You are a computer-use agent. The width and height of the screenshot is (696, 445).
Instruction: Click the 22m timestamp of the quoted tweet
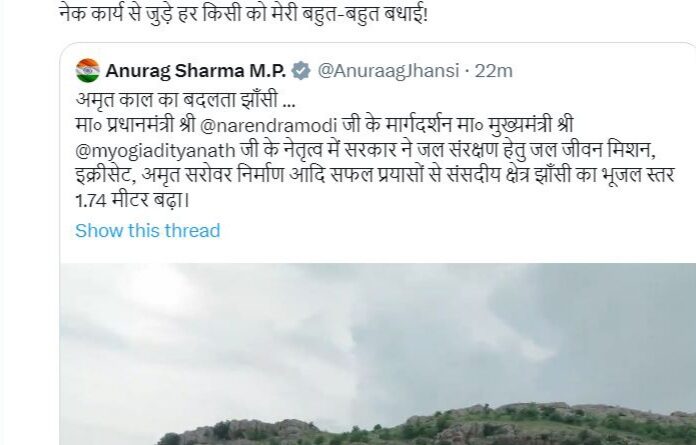pyautogui.click(x=494, y=71)
